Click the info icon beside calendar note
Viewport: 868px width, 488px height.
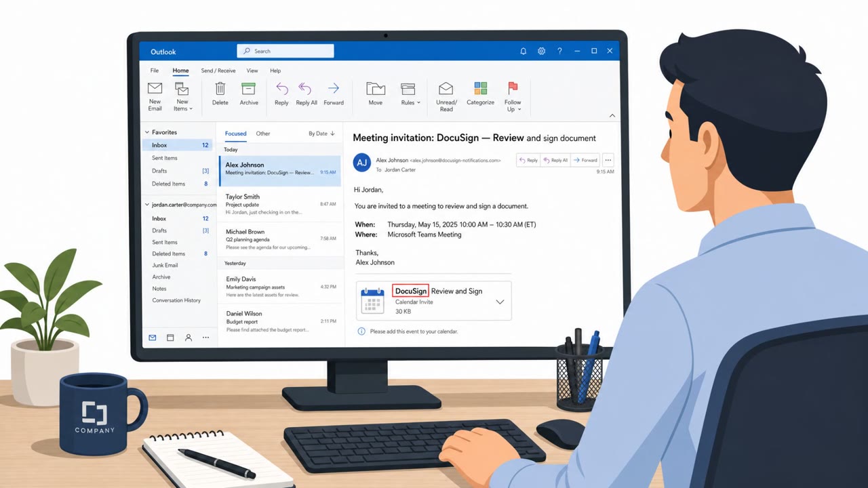point(361,331)
